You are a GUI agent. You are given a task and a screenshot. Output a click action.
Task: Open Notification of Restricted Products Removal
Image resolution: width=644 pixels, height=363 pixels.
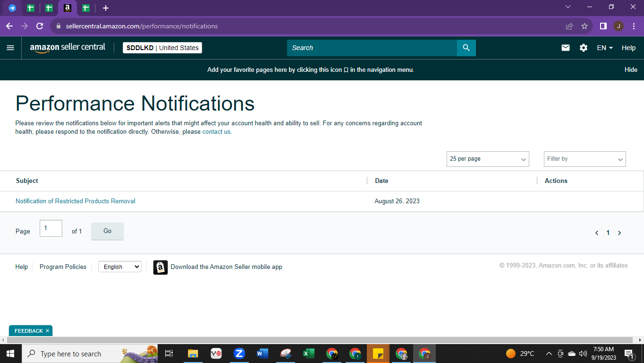click(76, 201)
